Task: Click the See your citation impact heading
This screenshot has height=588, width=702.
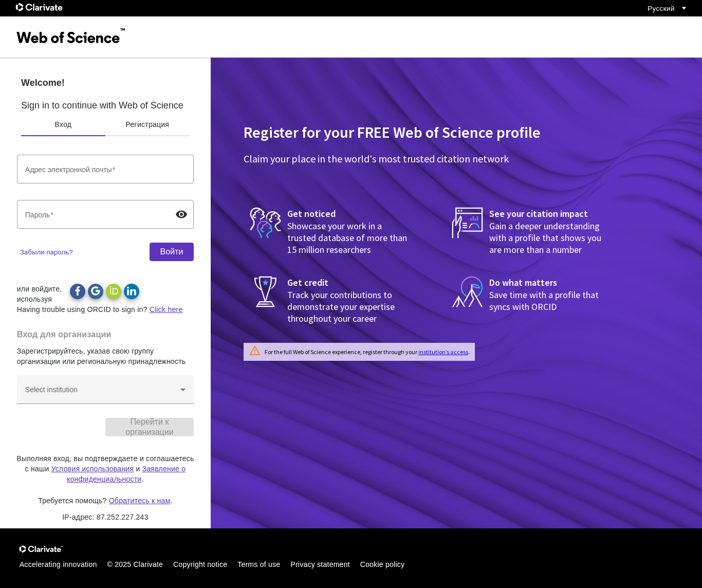Action: (x=538, y=214)
